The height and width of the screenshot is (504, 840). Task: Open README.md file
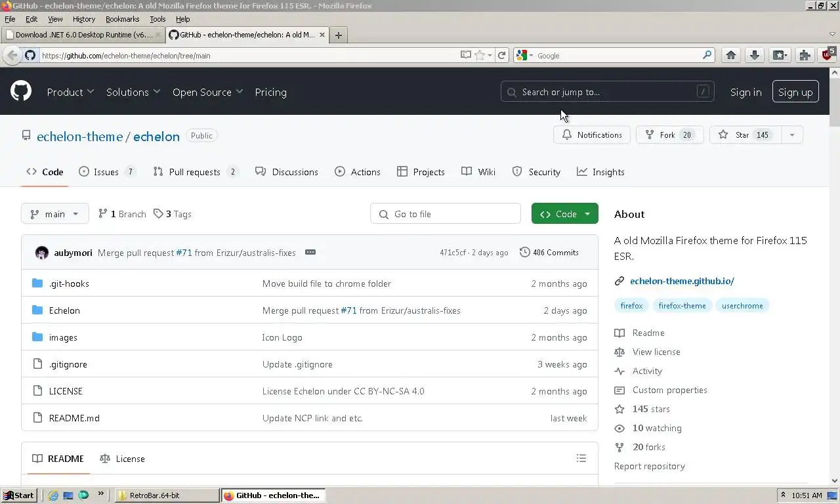tap(74, 418)
